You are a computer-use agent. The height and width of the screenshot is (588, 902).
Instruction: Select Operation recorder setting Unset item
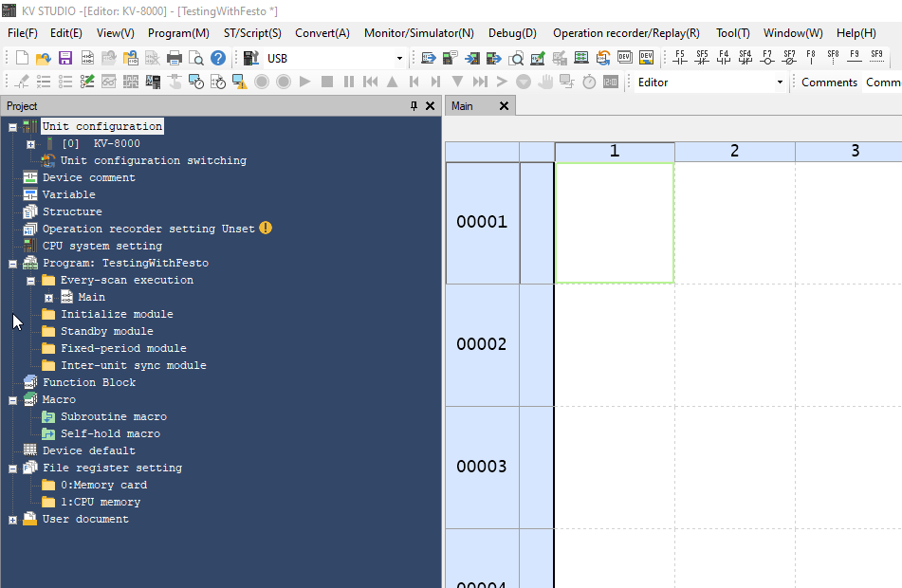pyautogui.click(x=148, y=229)
